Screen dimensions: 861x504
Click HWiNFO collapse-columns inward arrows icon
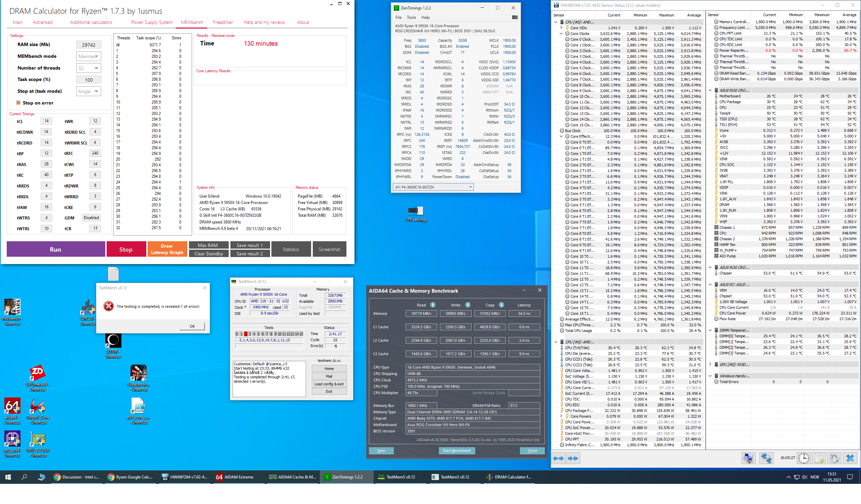pyautogui.click(x=573, y=458)
